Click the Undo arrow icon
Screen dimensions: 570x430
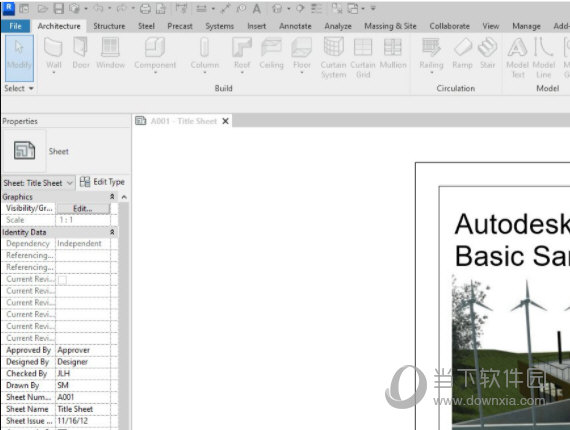pos(99,8)
